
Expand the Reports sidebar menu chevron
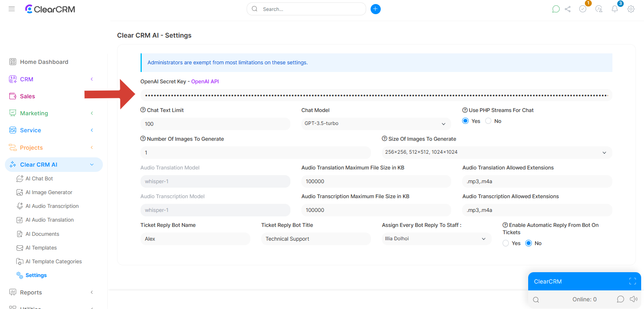92,292
